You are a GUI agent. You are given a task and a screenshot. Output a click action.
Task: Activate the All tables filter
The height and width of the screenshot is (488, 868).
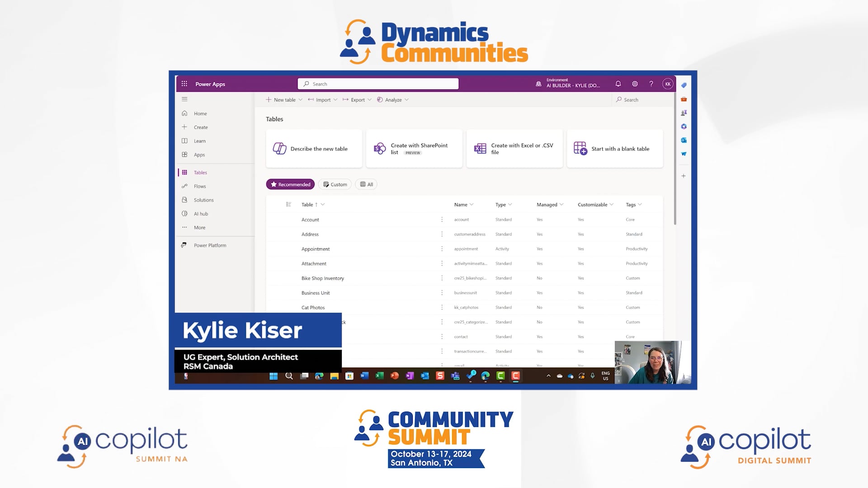tap(366, 184)
